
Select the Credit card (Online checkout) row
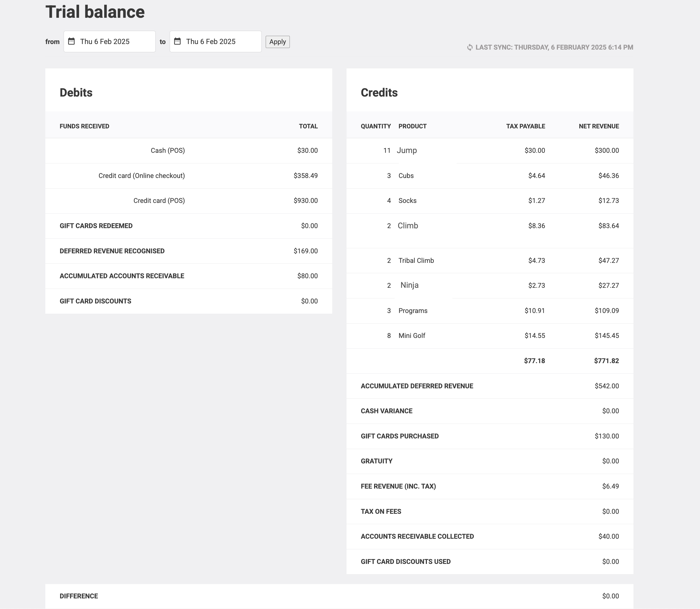click(x=142, y=176)
